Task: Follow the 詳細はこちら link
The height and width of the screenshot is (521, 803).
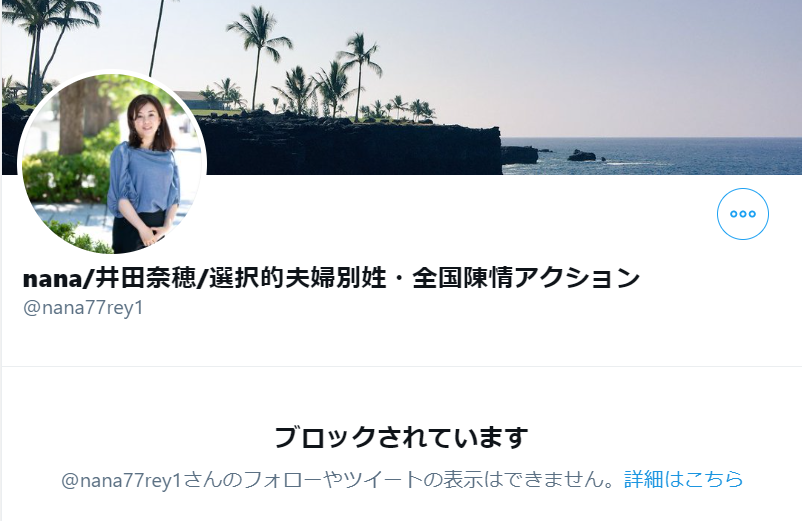Action: pyautogui.click(x=683, y=479)
